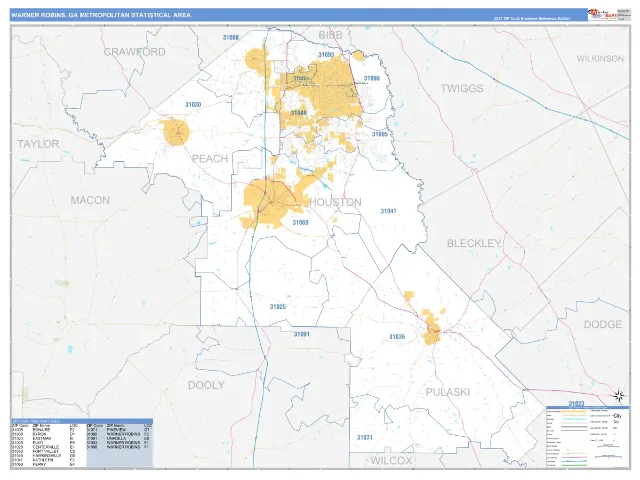Click ZIP code 31036 label
This screenshot has width=640, height=480.
[x=397, y=337]
